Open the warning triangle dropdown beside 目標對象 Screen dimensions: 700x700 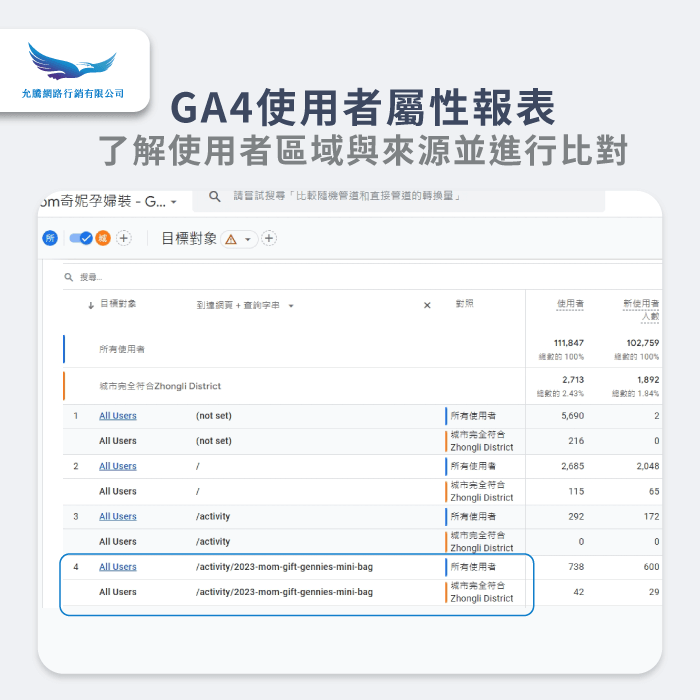click(238, 239)
